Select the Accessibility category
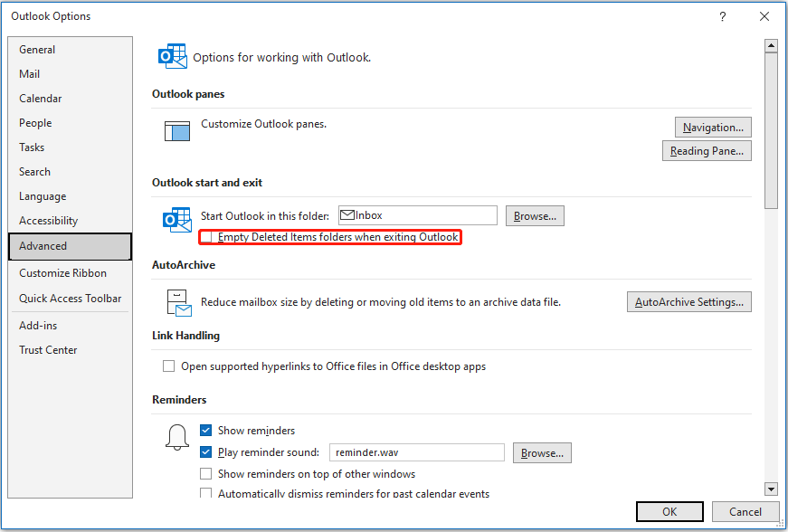The image size is (788, 532). [71, 221]
